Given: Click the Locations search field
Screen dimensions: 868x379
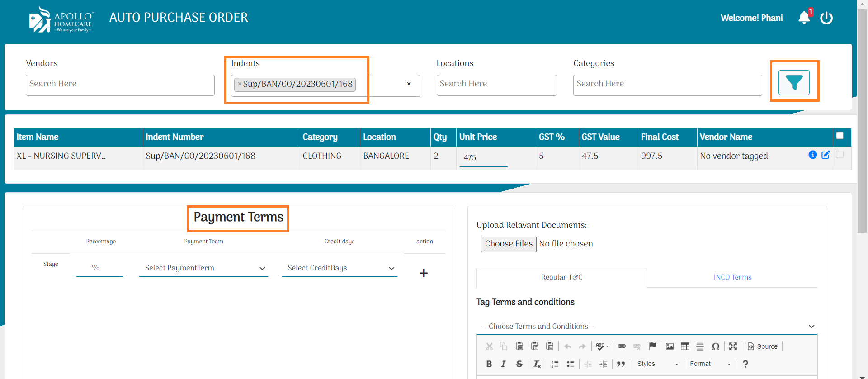Looking at the screenshot, I should (496, 85).
